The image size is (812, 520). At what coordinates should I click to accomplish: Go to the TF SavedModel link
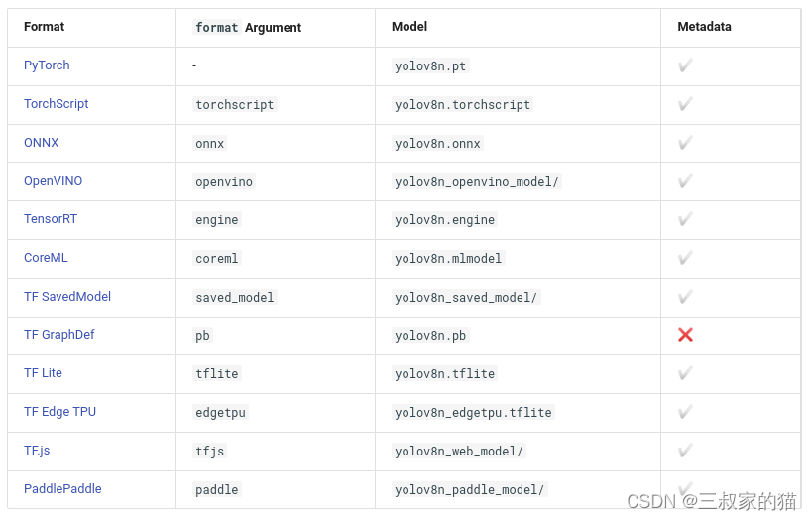(67, 297)
